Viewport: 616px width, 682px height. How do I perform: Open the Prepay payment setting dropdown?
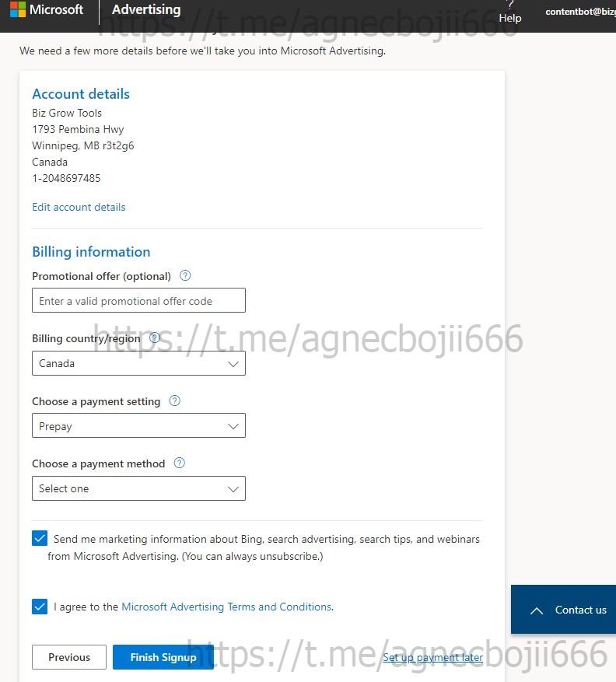[138, 426]
